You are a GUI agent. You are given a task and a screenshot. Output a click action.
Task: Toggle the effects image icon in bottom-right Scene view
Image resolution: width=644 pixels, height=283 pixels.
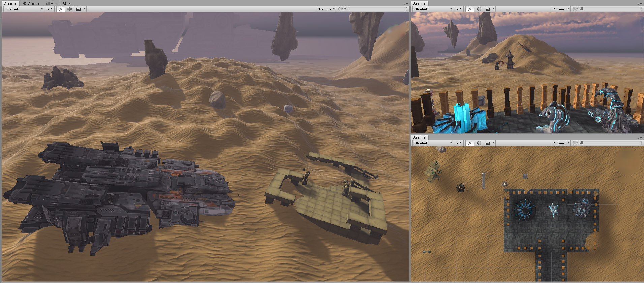pyautogui.click(x=488, y=143)
